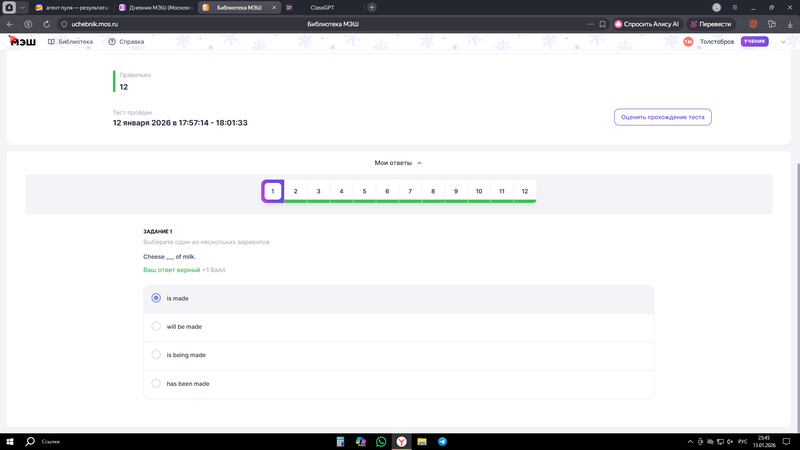Screen dimensions: 800x450
Task: Choose the 'has been made' radio option
Action: coord(156,383)
